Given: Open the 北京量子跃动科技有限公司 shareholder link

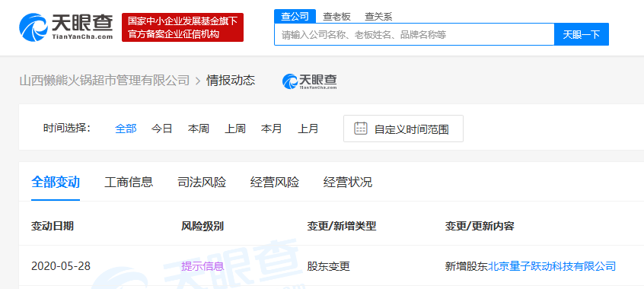Looking at the screenshot, I should (552, 266).
